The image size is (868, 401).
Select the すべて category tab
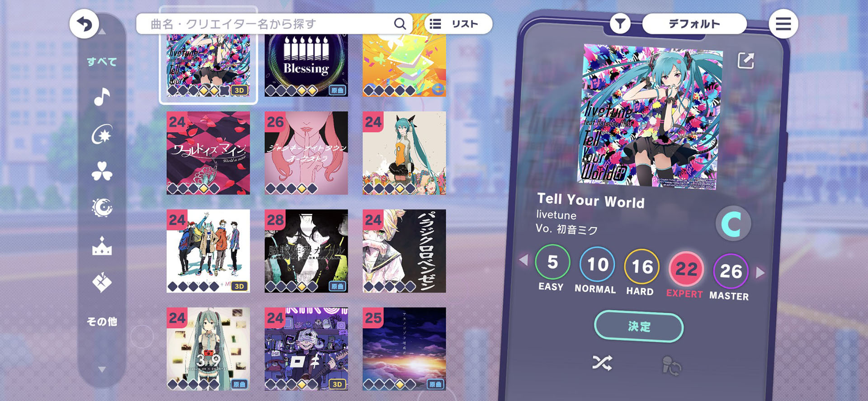coord(102,62)
